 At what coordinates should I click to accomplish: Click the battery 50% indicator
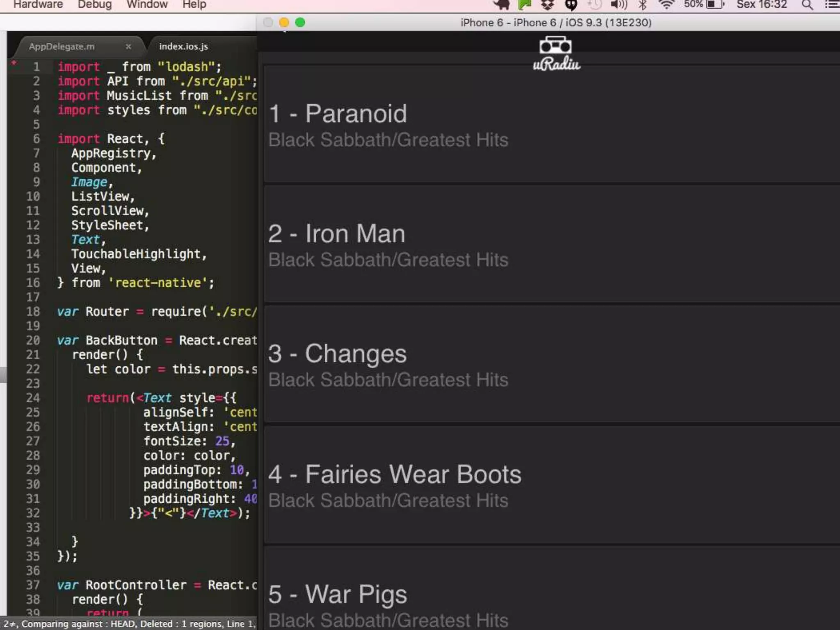click(x=704, y=5)
